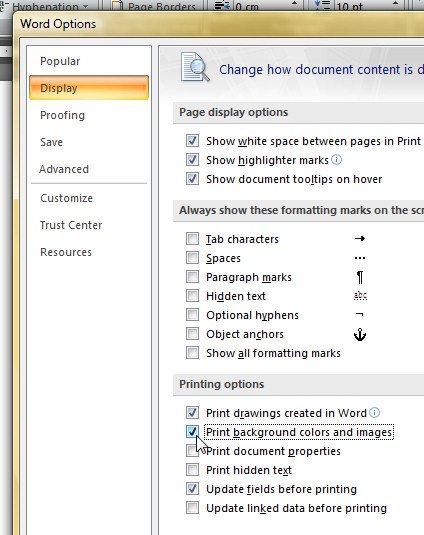Click the Printing options heading
Viewport: 424px width, 535px height.
coord(222,384)
